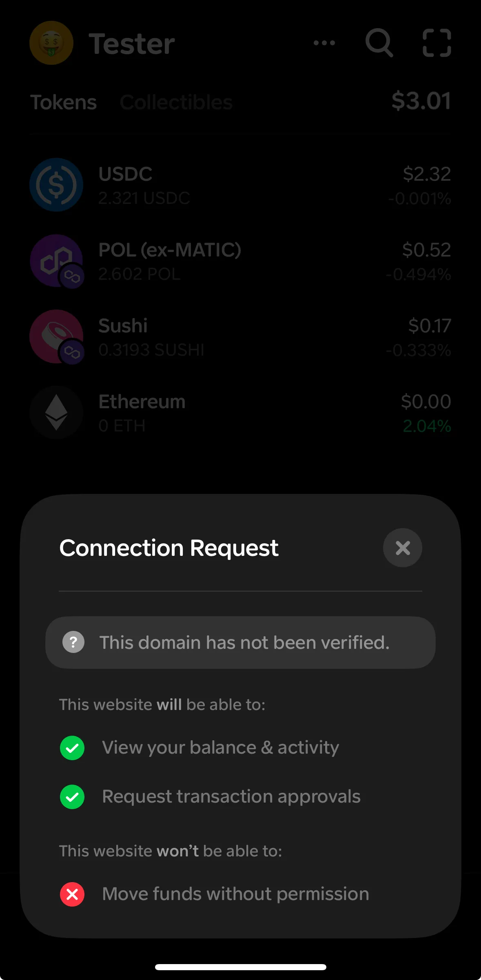Image resolution: width=481 pixels, height=980 pixels.
Task: Tap the Sushi token icon
Action: 56,336
